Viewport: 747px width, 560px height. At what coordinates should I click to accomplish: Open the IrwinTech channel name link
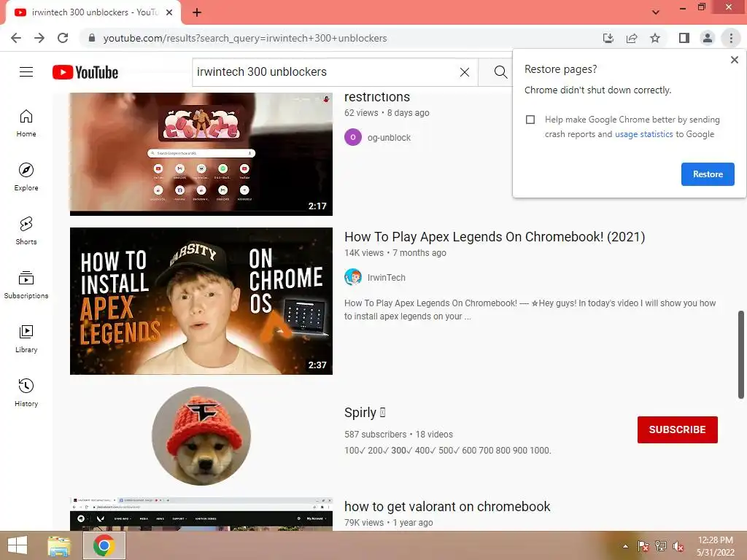pyautogui.click(x=387, y=278)
